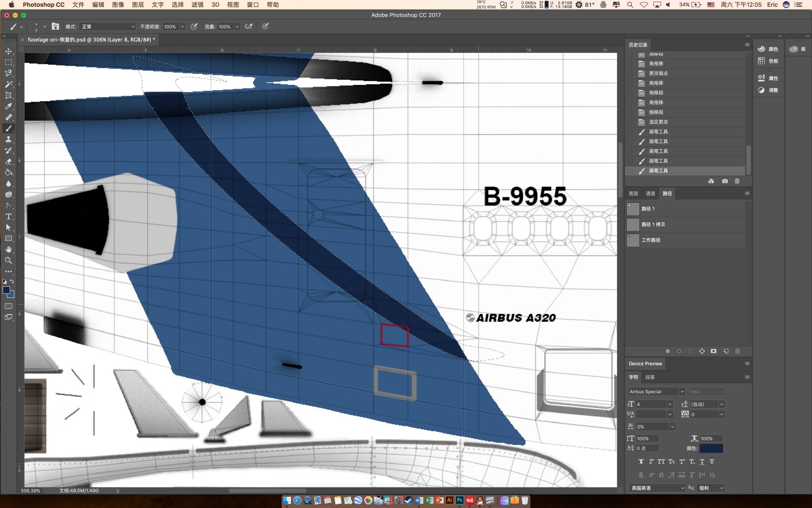Open the leading (自动) dropdown
812x508 pixels.
(x=722, y=404)
